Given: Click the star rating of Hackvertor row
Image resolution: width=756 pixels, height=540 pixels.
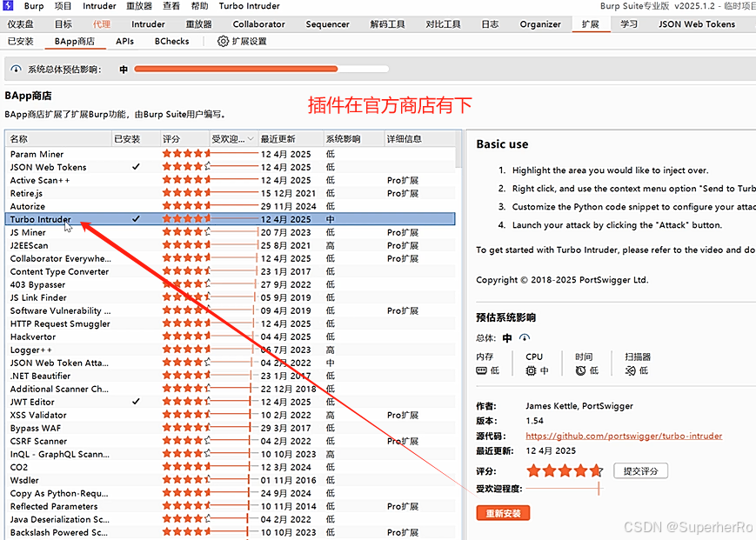Looking at the screenshot, I should click(x=186, y=337).
